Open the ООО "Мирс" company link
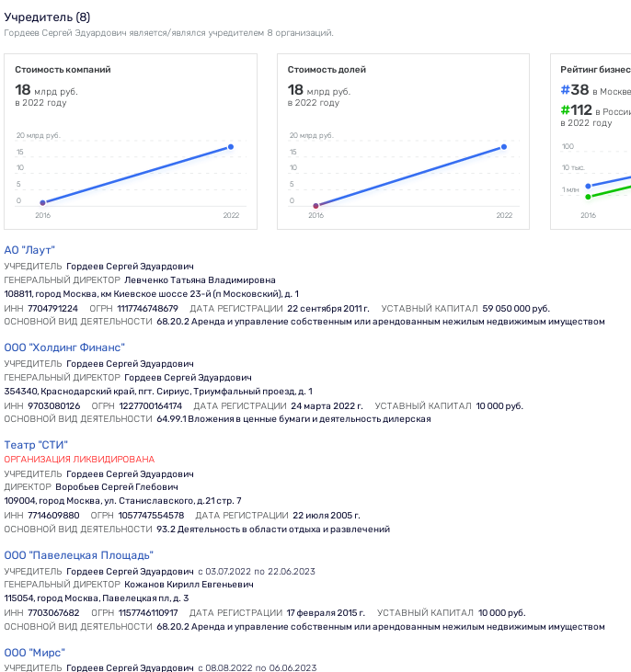This screenshot has height=672, width=631. pyautogui.click(x=34, y=653)
